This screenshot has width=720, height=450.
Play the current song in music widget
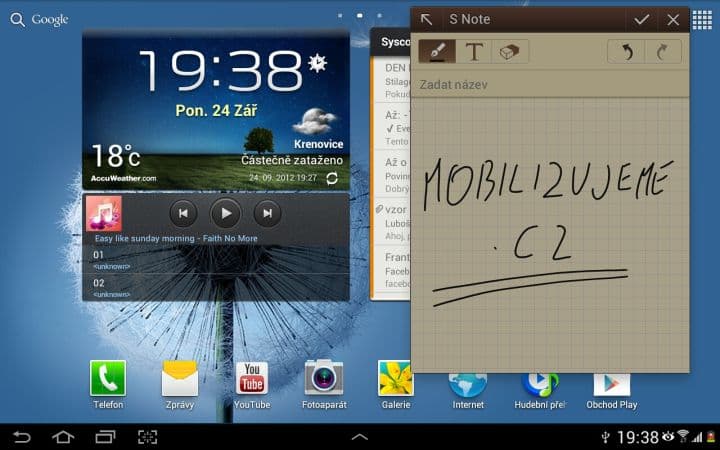pyautogui.click(x=226, y=212)
